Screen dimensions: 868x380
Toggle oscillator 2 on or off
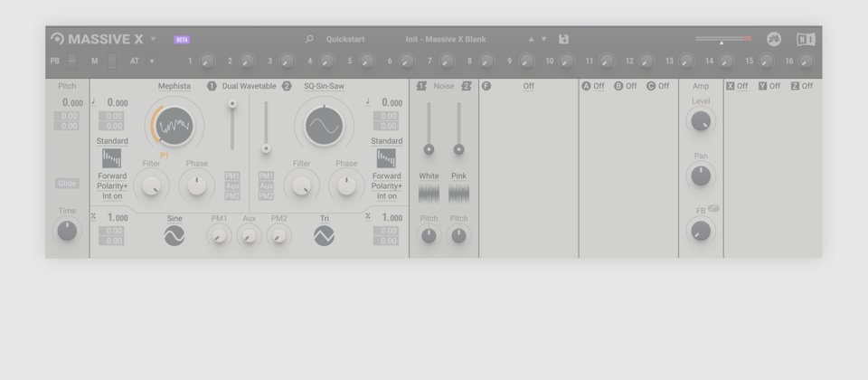click(x=287, y=86)
